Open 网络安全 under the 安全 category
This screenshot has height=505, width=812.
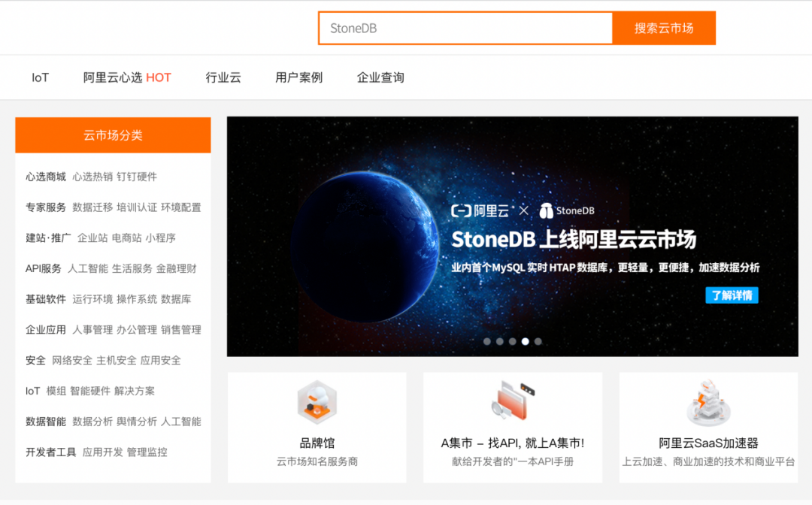pyautogui.click(x=74, y=361)
